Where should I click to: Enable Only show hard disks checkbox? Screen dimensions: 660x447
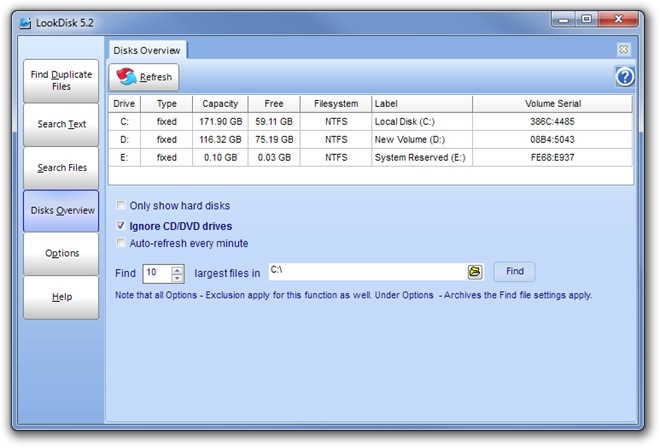(121, 205)
